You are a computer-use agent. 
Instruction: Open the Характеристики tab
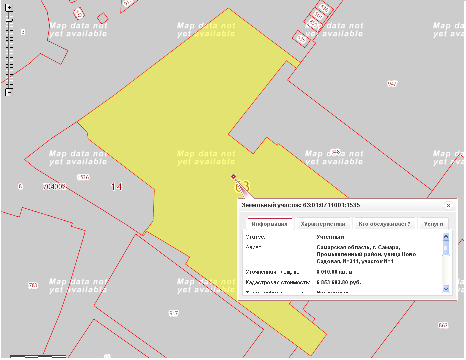click(323, 224)
